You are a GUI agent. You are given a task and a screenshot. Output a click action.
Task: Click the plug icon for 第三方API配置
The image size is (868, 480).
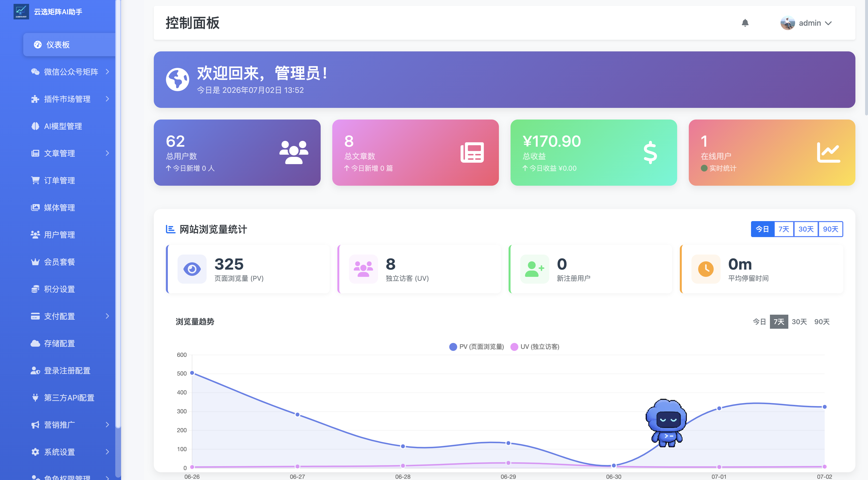click(35, 397)
